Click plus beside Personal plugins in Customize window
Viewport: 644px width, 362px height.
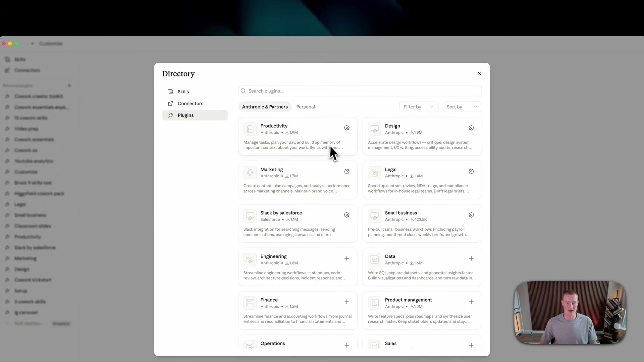[x=69, y=85]
